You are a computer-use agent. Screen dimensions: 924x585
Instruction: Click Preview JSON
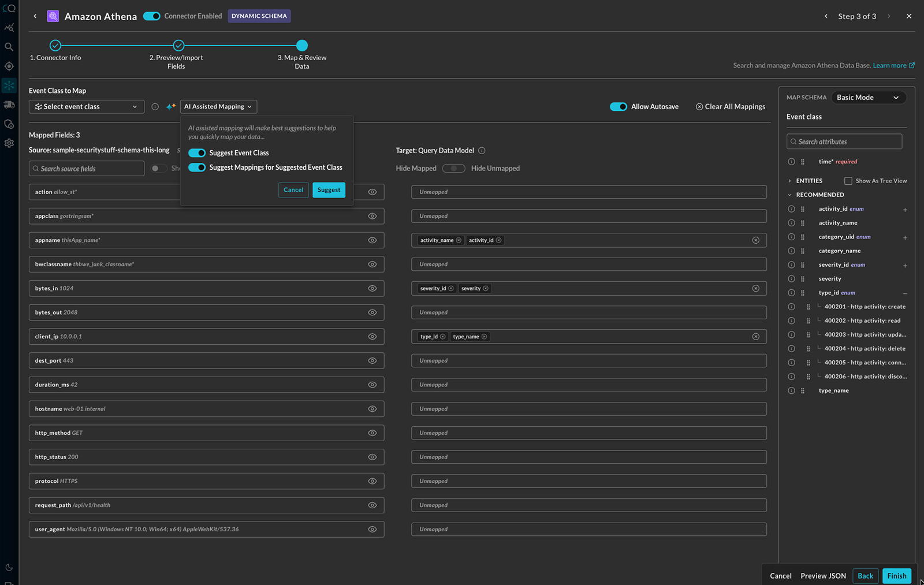[x=823, y=576]
